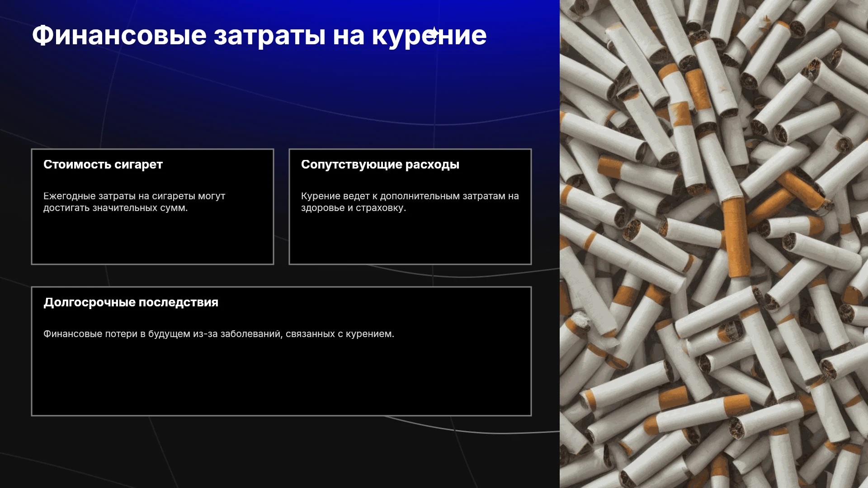Select the "Долгосрочные последствия" card heading
Image resolution: width=868 pixels, height=488 pixels.
coord(131,302)
